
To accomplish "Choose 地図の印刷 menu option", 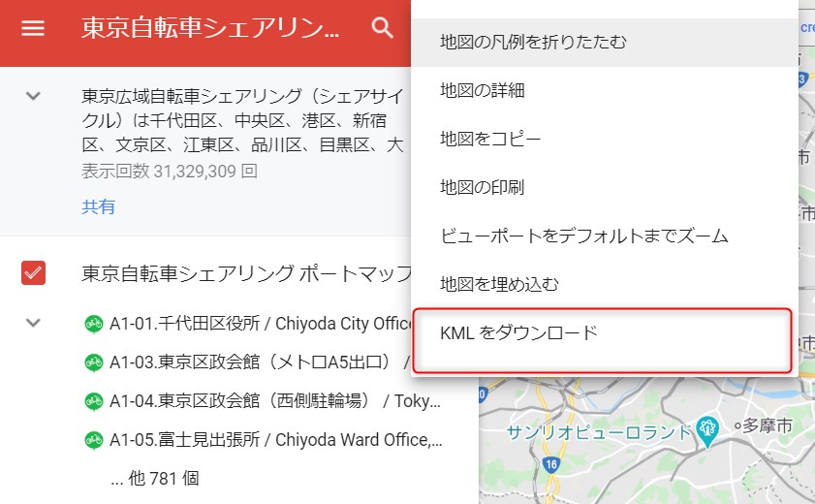I will (x=482, y=187).
